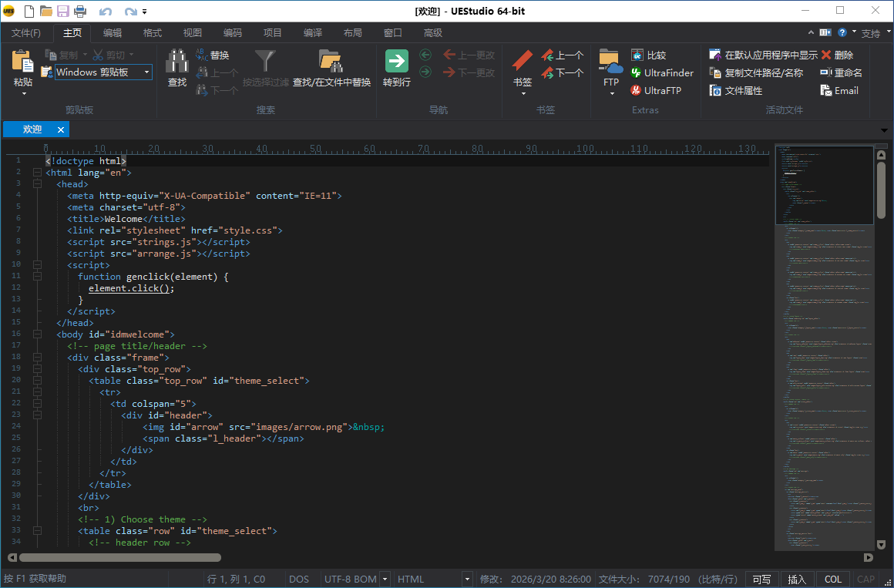Click the 替换 (Replace) button
Viewport: 894px width, 588px height.
[212, 55]
